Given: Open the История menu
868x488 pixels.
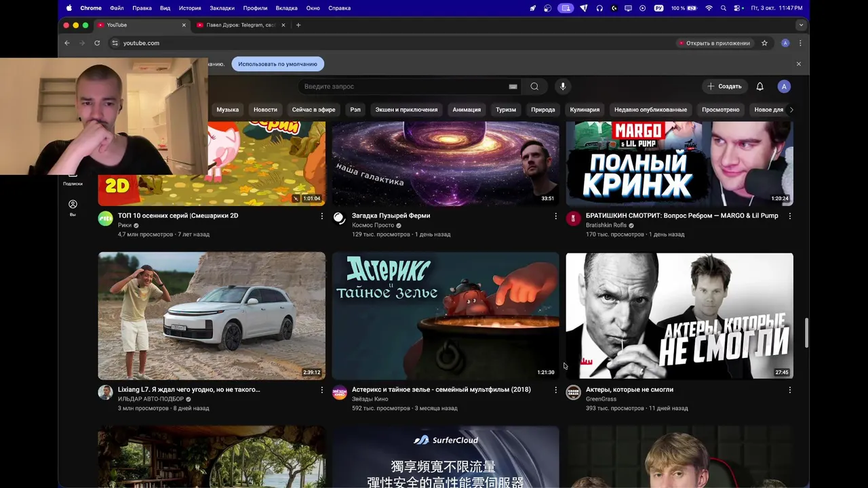Looking at the screenshot, I should (x=190, y=8).
